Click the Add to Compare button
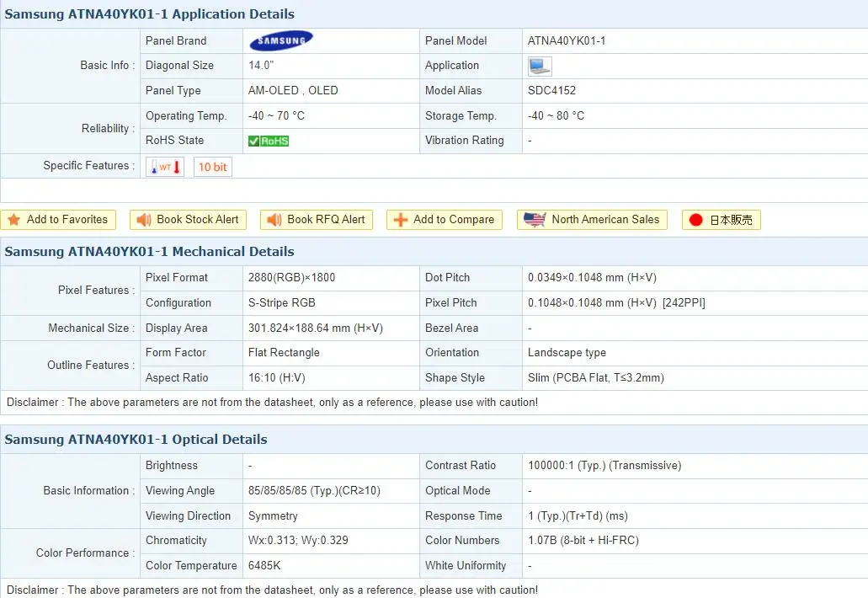 (x=445, y=220)
